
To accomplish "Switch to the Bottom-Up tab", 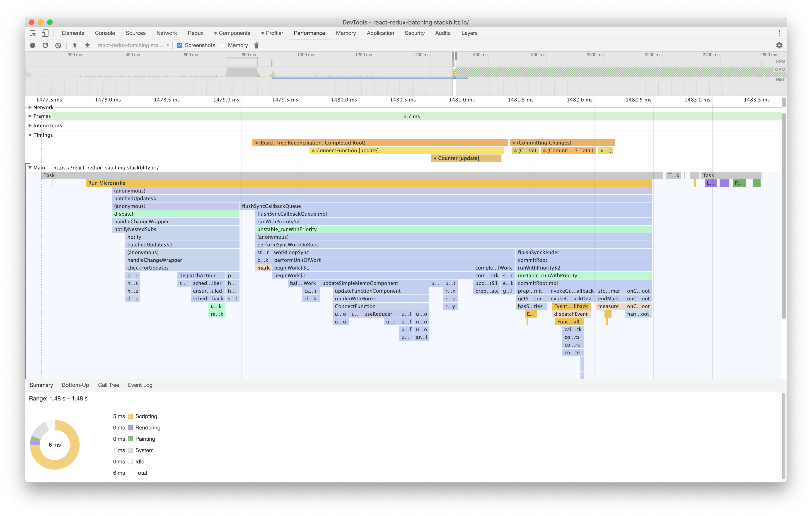I will click(x=75, y=385).
